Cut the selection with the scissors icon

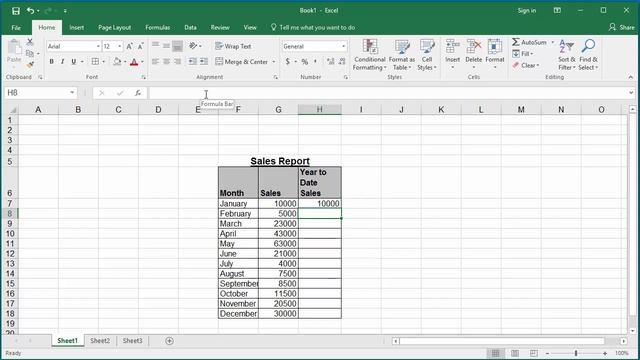30,42
